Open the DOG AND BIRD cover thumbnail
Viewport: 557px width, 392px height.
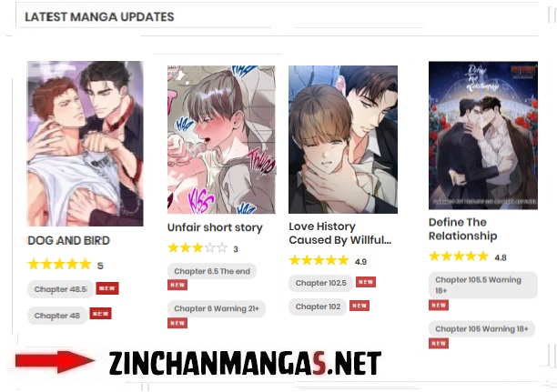(86, 144)
